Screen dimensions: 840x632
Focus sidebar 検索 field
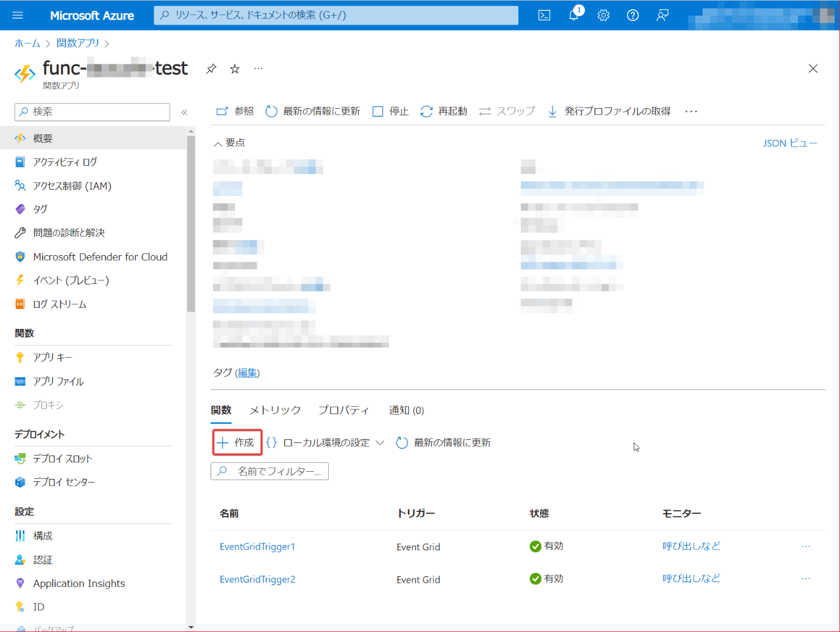[x=92, y=112]
